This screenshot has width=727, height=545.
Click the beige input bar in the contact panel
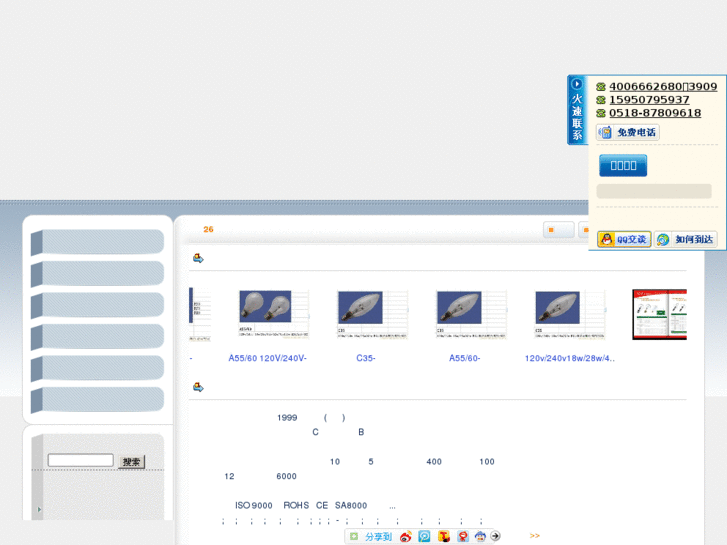(654, 191)
